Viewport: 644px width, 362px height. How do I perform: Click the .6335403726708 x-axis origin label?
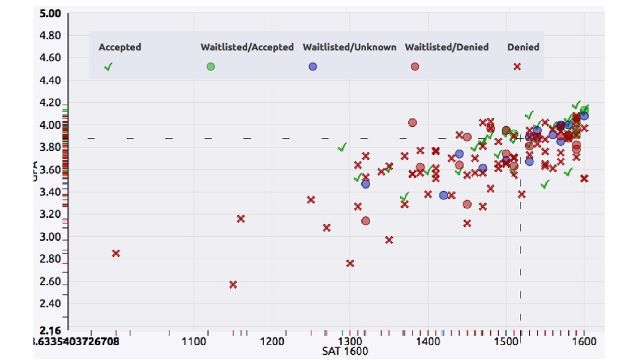pyautogui.click(x=77, y=341)
